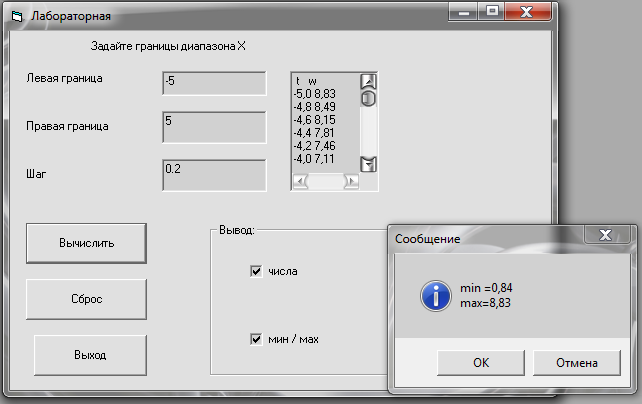This screenshot has width=642, height=404.
Task: Click the Шаг label
Action: click(x=36, y=174)
